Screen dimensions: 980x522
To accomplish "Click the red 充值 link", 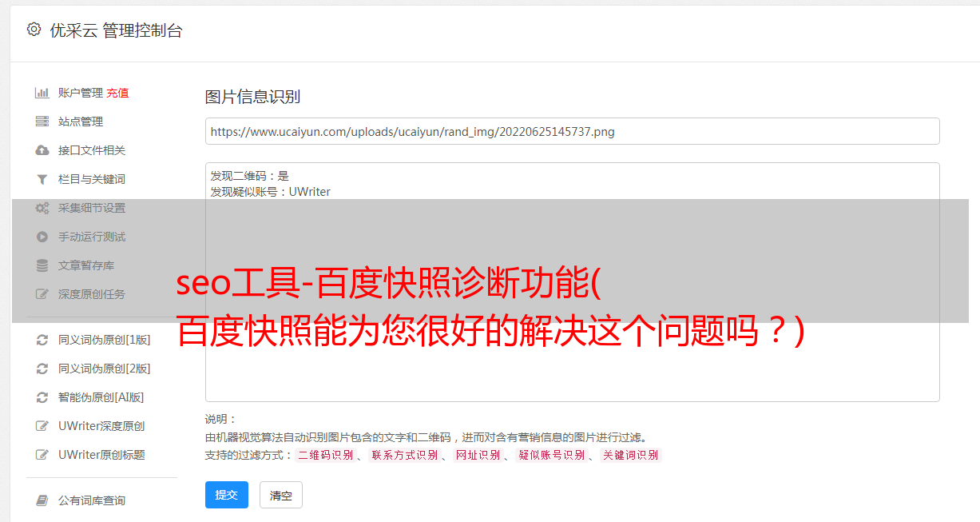I will [x=117, y=93].
